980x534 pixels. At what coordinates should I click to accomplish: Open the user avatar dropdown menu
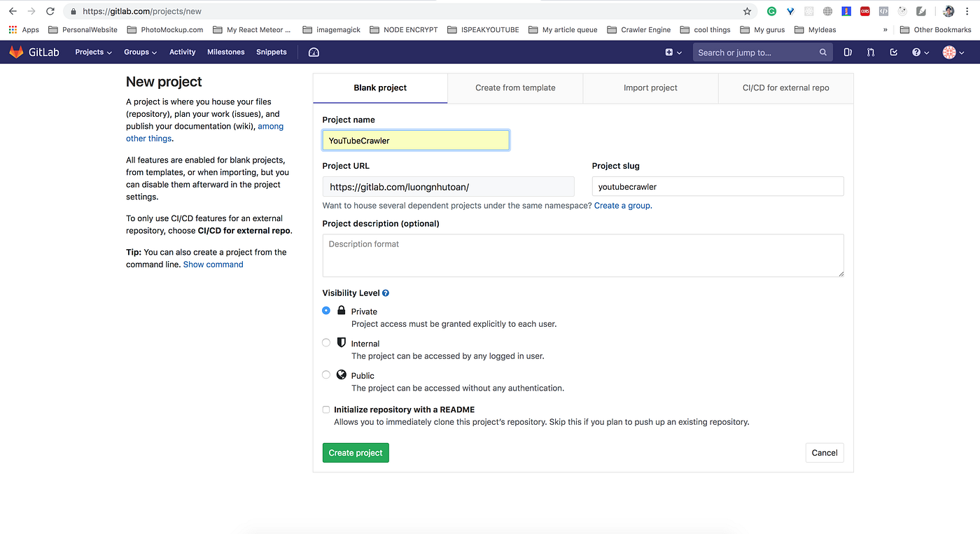point(952,52)
